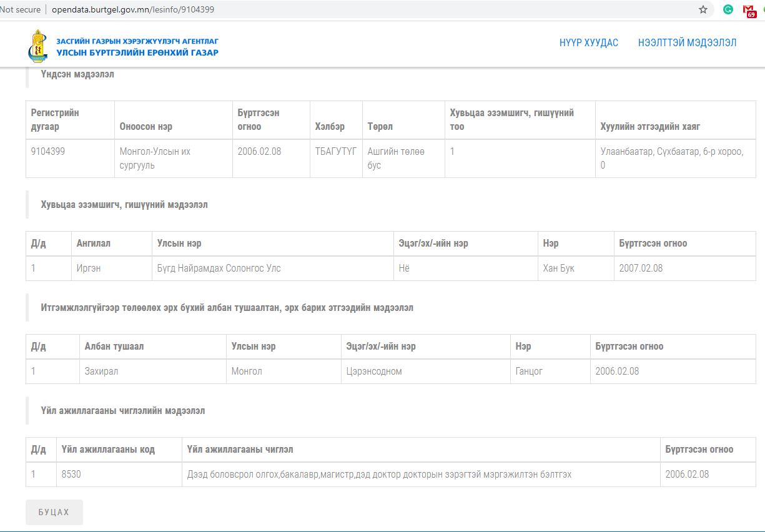Click the address bar URL
765x532 pixels.
point(134,9)
